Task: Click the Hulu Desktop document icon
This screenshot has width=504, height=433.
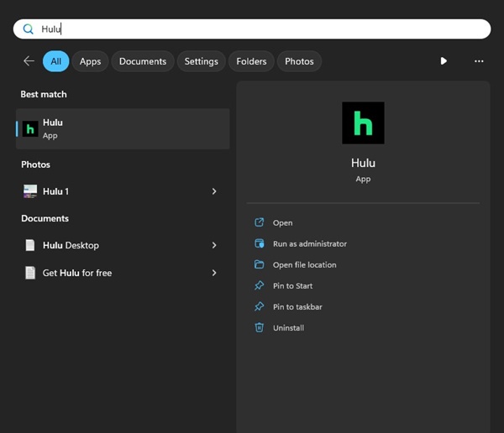Action: (x=30, y=245)
